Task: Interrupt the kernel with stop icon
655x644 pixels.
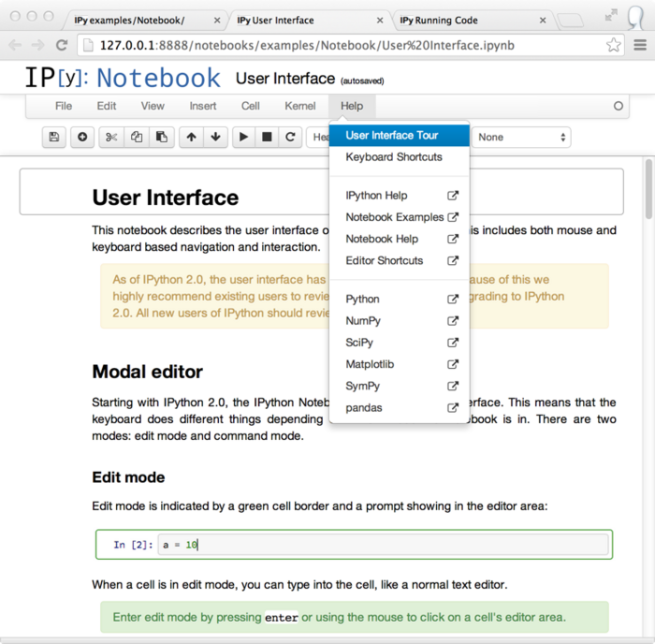Action: coord(267,137)
